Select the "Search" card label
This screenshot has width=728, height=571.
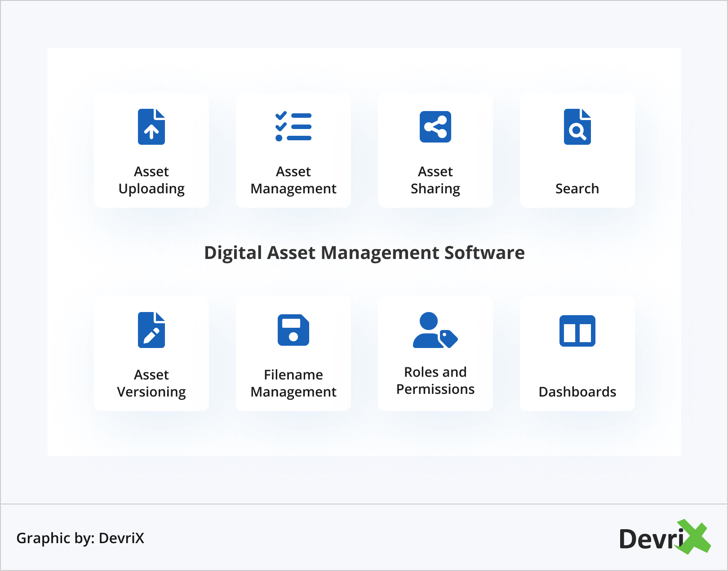[x=577, y=188]
